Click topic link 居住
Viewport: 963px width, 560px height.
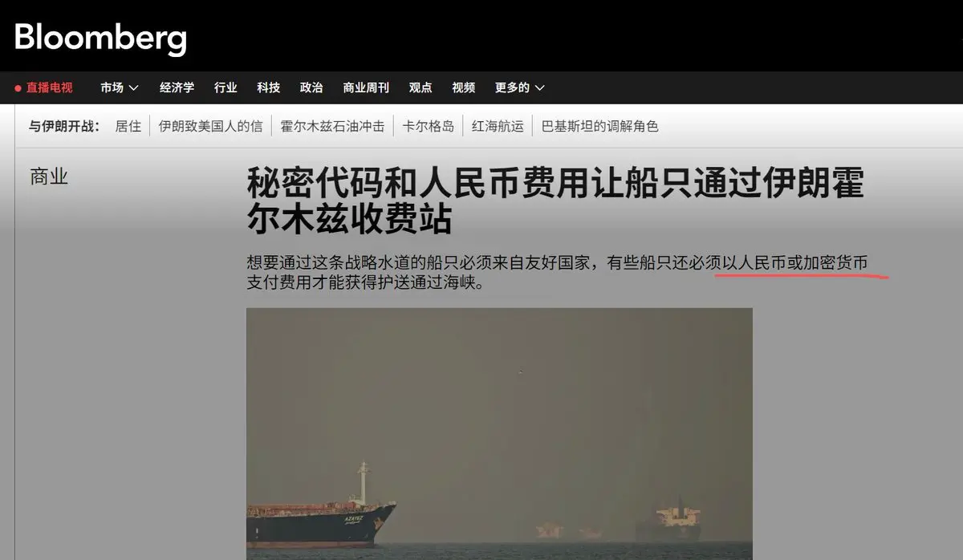pos(128,126)
